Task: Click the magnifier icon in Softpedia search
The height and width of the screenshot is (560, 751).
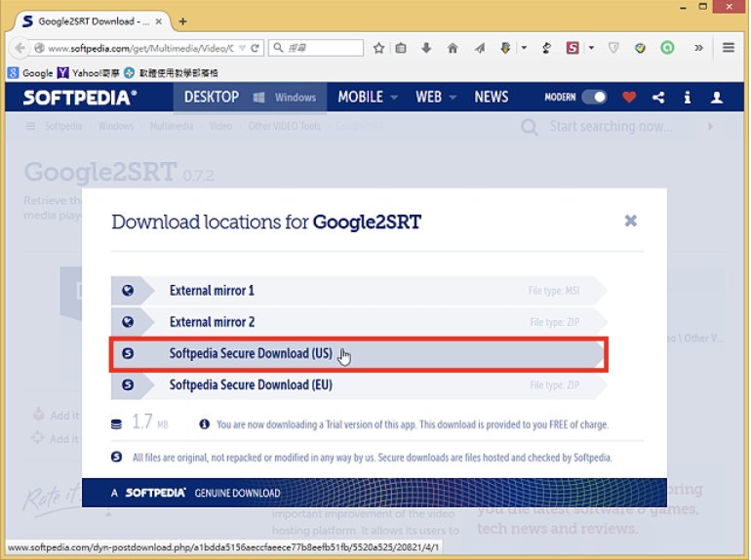Action: pos(530,127)
